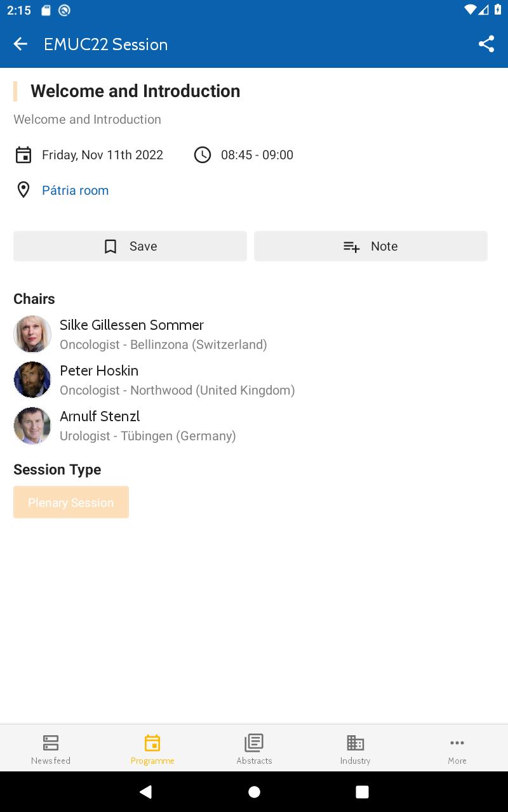Tap Android back triangle button
The image size is (508, 812).
click(x=146, y=792)
